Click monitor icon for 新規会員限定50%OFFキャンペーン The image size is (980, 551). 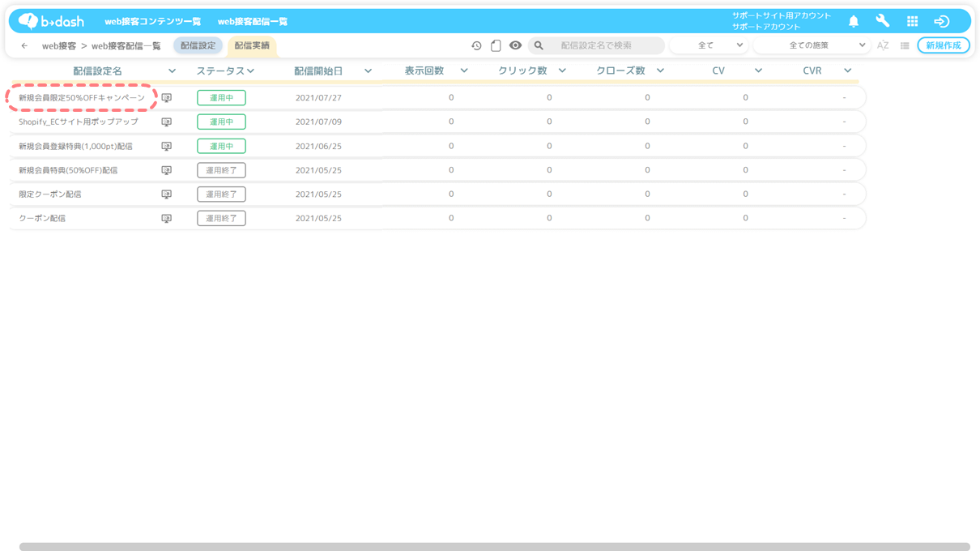pos(166,98)
